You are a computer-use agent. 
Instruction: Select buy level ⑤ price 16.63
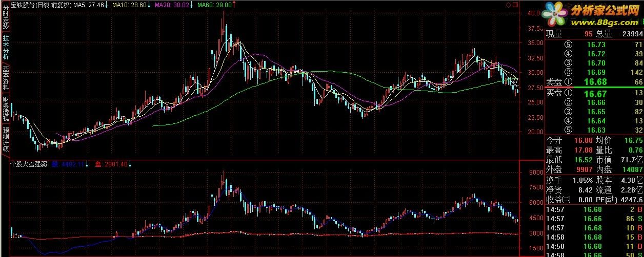tap(596, 130)
